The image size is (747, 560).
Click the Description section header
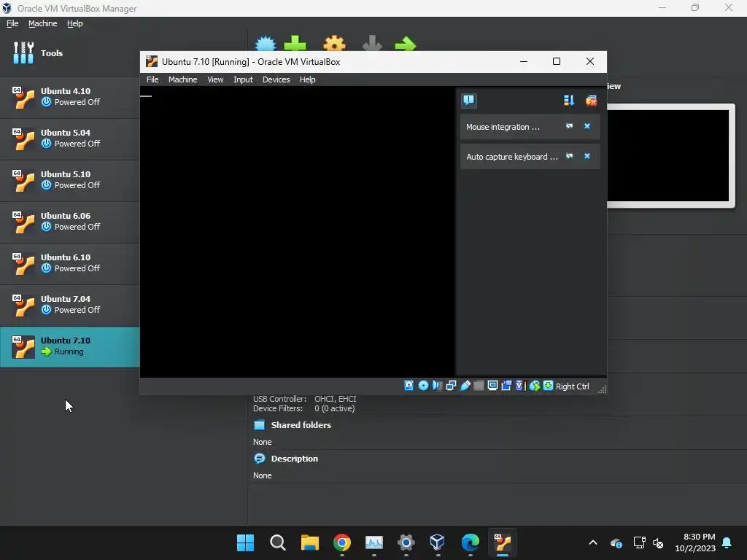[295, 459]
